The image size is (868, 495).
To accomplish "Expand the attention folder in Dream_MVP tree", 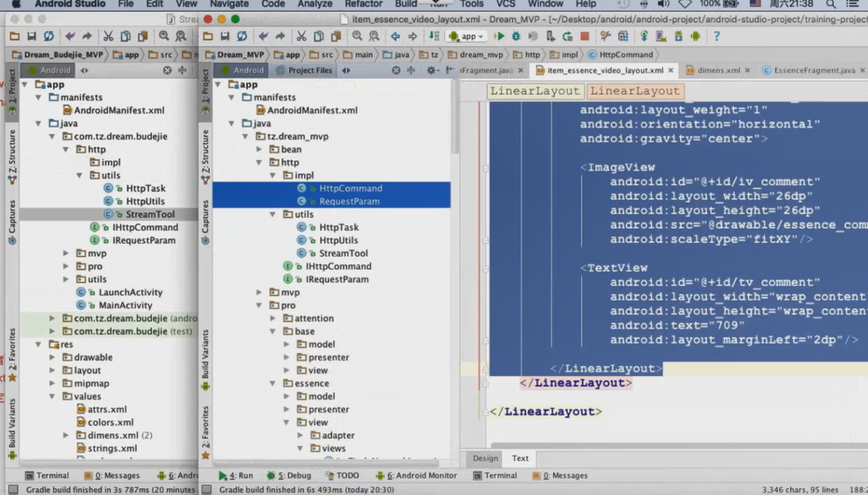I will pyautogui.click(x=272, y=318).
